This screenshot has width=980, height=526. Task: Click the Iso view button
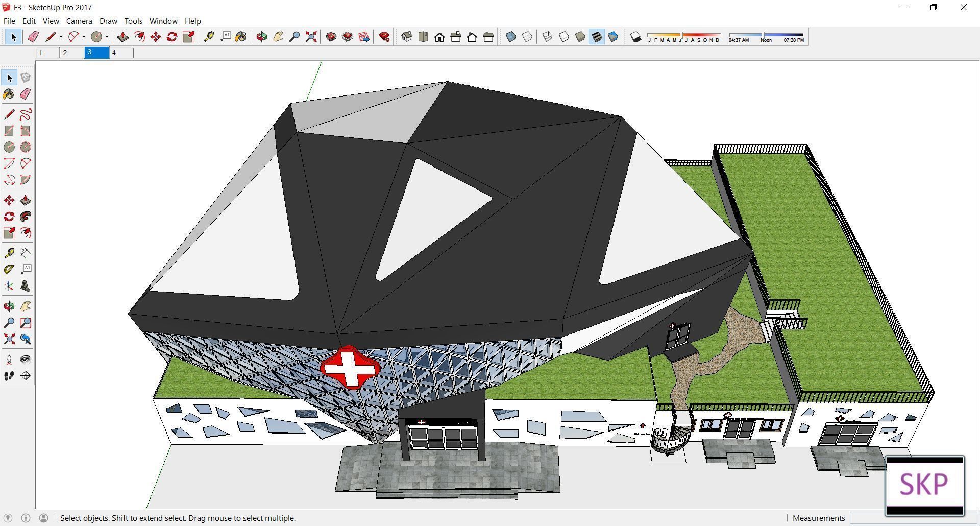point(406,37)
